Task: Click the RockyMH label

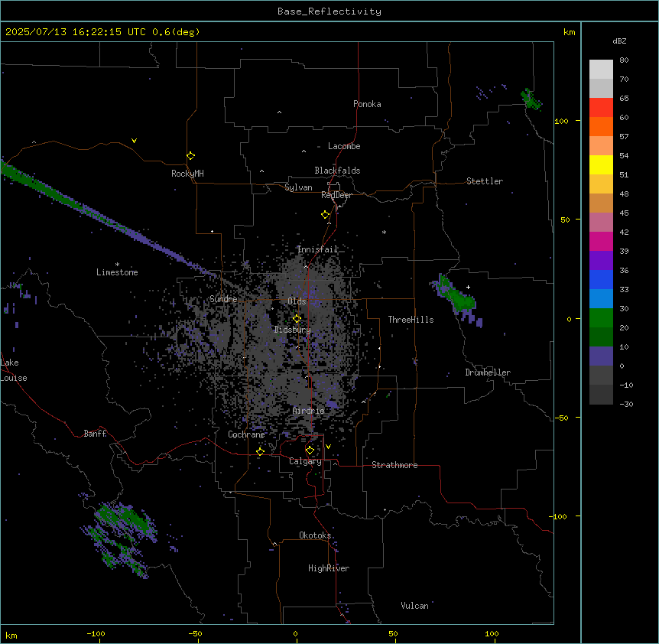Action: [x=187, y=174]
